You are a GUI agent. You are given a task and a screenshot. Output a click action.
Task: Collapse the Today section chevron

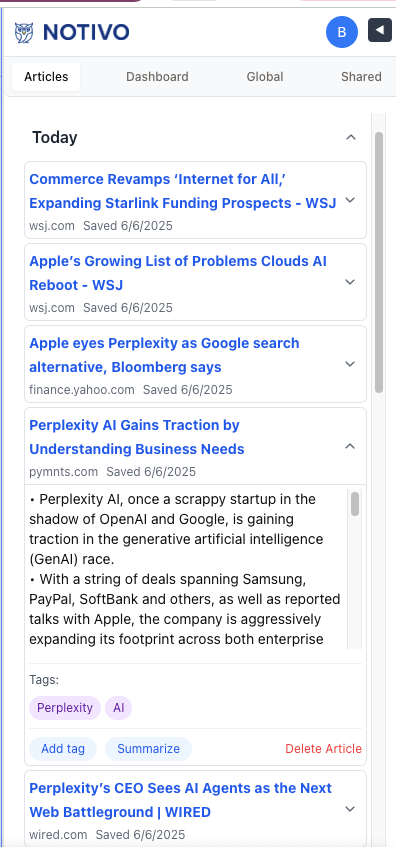click(351, 137)
